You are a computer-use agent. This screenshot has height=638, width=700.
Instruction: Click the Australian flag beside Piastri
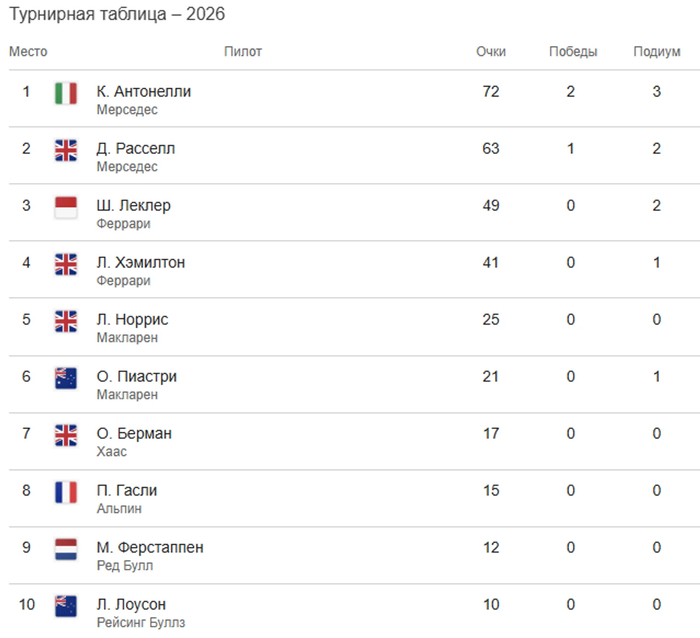click(65, 378)
